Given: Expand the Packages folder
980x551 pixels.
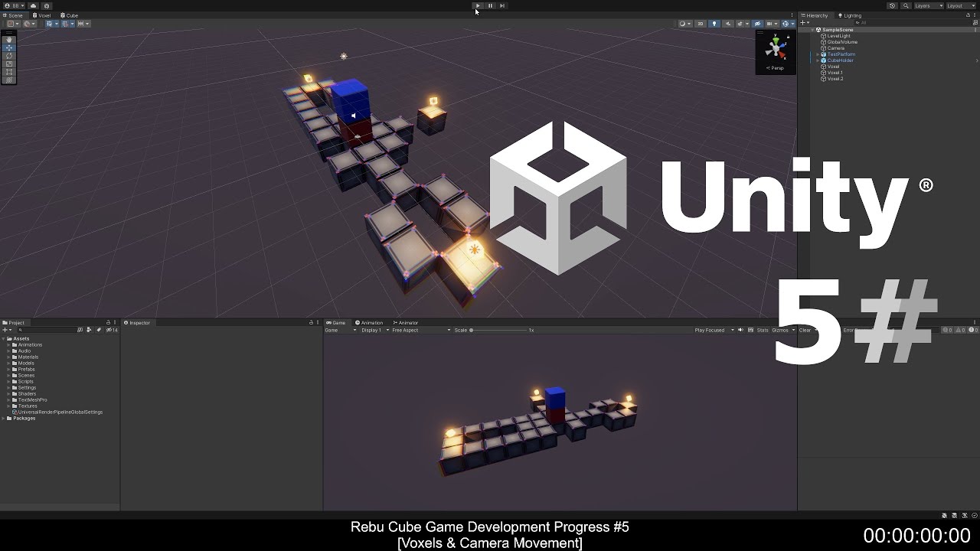Looking at the screenshot, I should (x=4, y=419).
